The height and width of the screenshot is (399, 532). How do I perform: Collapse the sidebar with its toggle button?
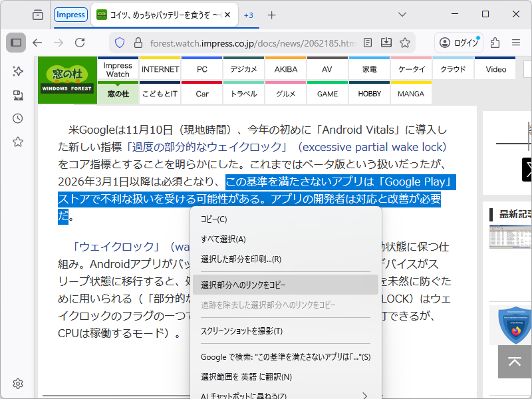[x=15, y=42]
